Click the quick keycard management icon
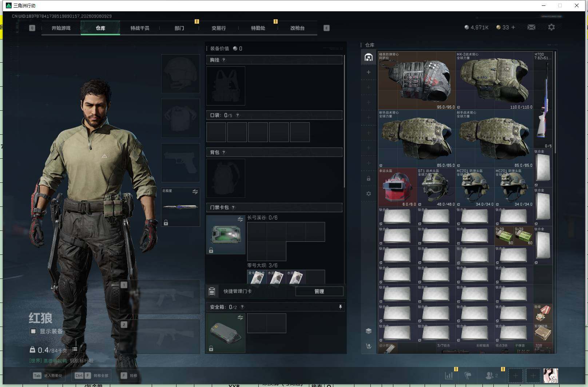Viewport: 588px width, 387px height. pyautogui.click(x=212, y=291)
